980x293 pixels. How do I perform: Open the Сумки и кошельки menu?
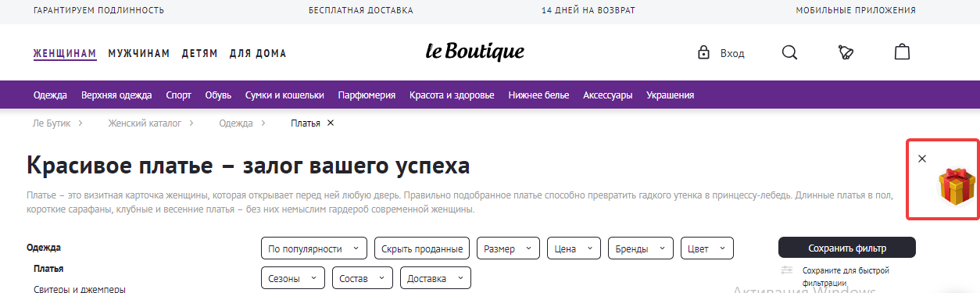tap(284, 95)
